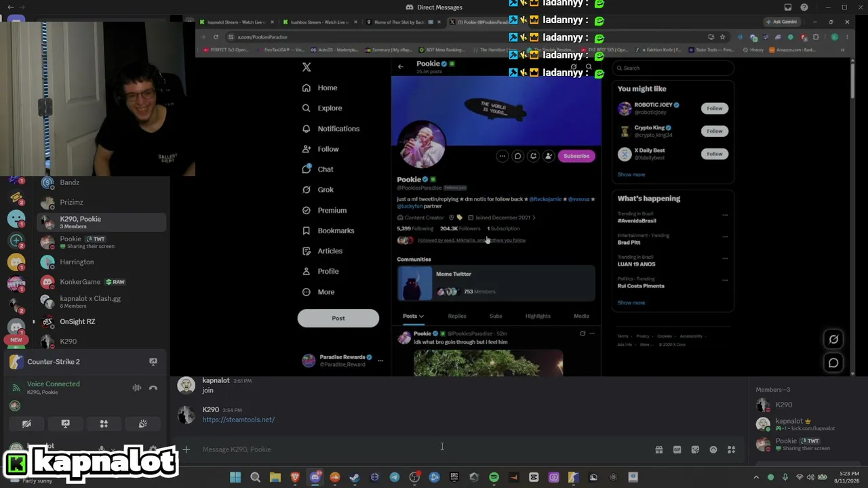Image resolution: width=868 pixels, height=488 pixels.
Task: Message Pookie via the profile message icon
Action: coord(518,156)
